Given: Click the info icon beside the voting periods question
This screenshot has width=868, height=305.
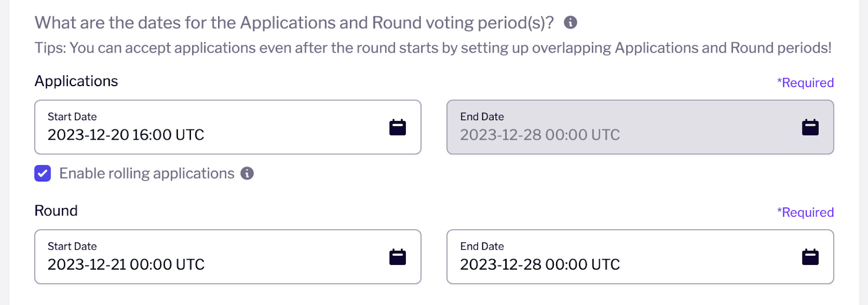Looking at the screenshot, I should pyautogui.click(x=570, y=22).
